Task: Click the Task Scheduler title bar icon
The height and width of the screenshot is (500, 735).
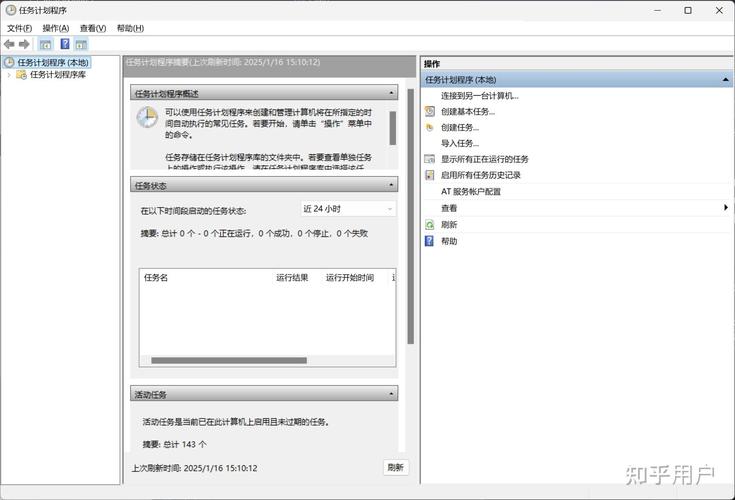Action: [10, 10]
